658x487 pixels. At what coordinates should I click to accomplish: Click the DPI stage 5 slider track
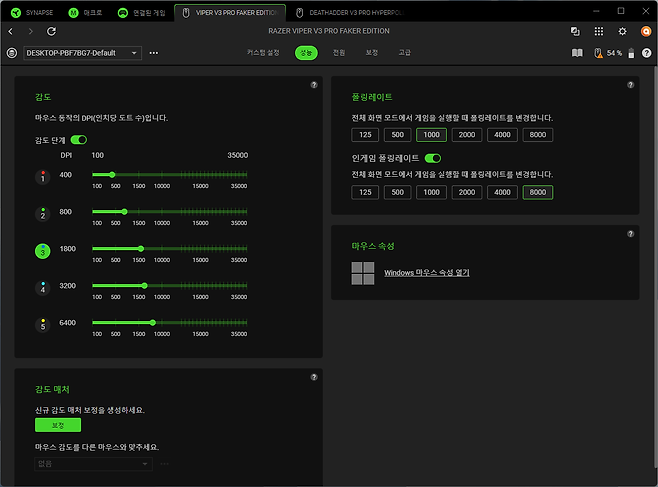170,322
